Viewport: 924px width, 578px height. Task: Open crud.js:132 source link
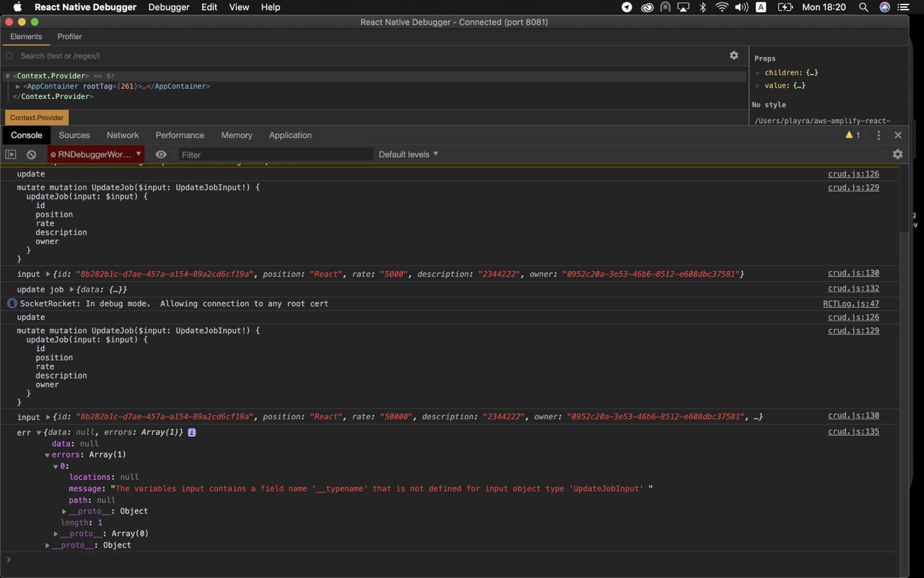[x=853, y=288]
